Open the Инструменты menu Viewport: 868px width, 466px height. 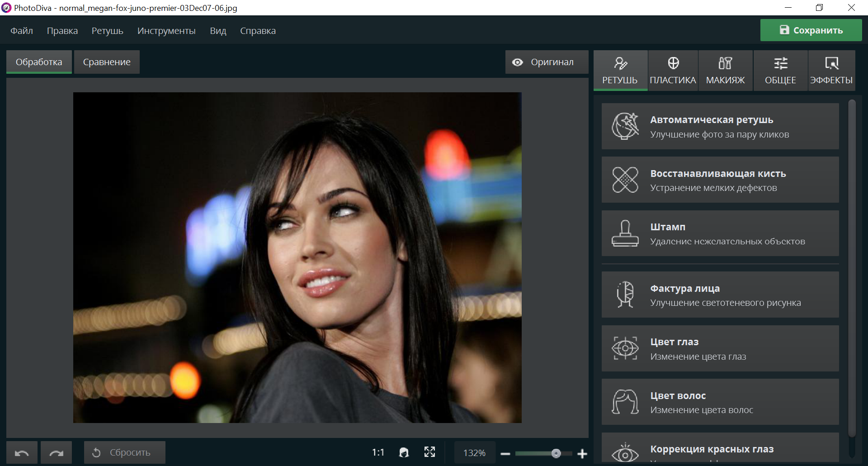tap(166, 31)
